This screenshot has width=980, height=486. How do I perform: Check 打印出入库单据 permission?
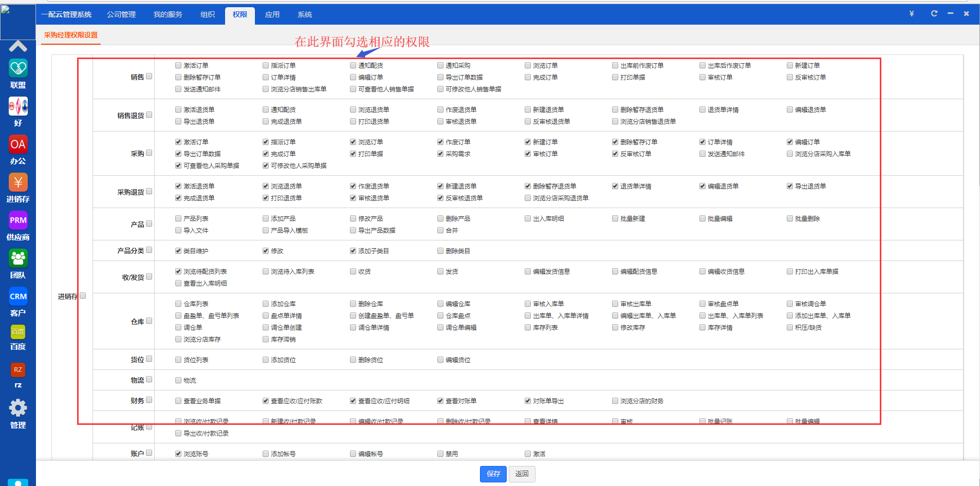(790, 271)
